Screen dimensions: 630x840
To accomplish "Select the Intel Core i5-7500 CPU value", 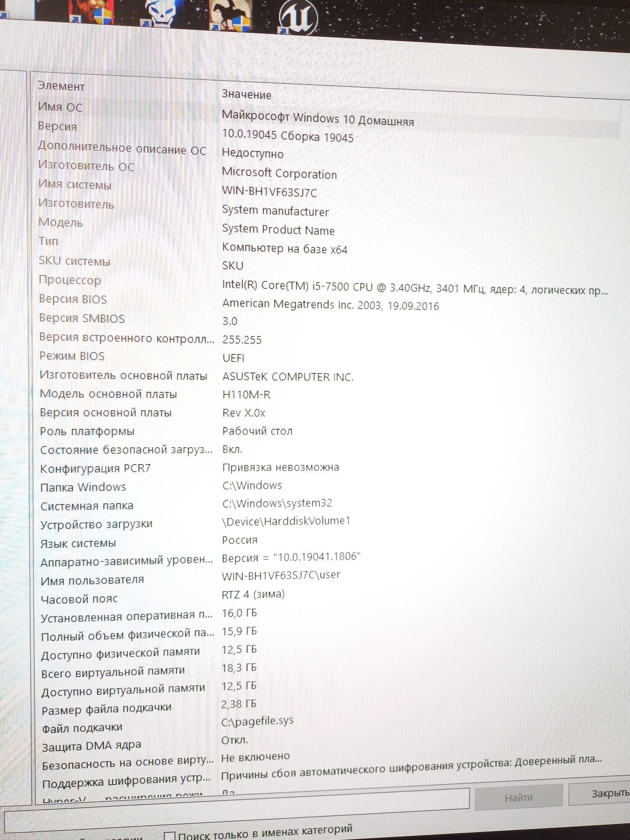I will (415, 287).
